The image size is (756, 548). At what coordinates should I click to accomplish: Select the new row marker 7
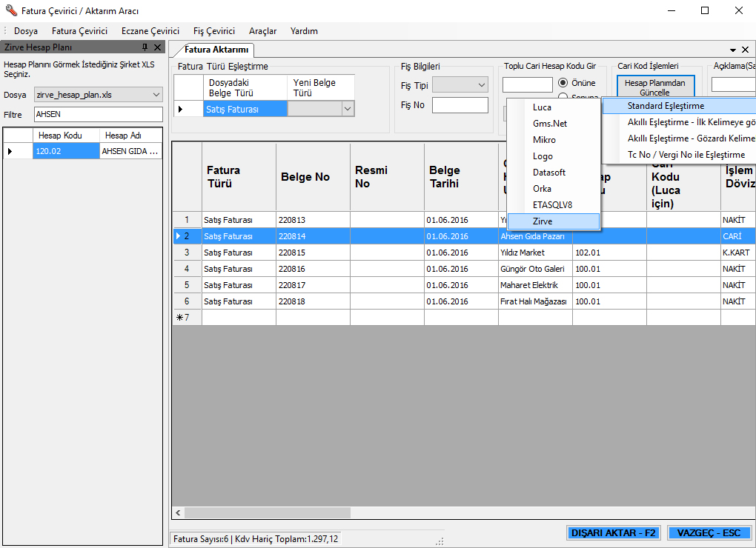tap(187, 318)
